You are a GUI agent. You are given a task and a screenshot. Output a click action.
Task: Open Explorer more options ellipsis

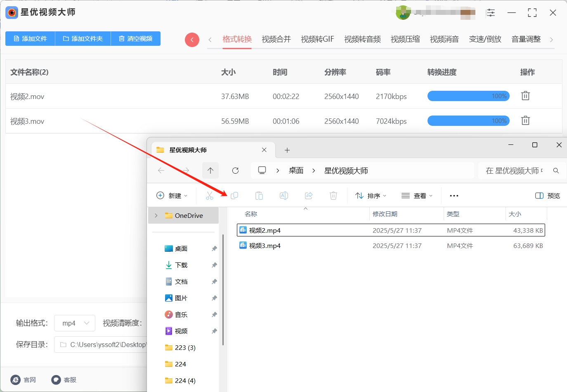tap(454, 196)
